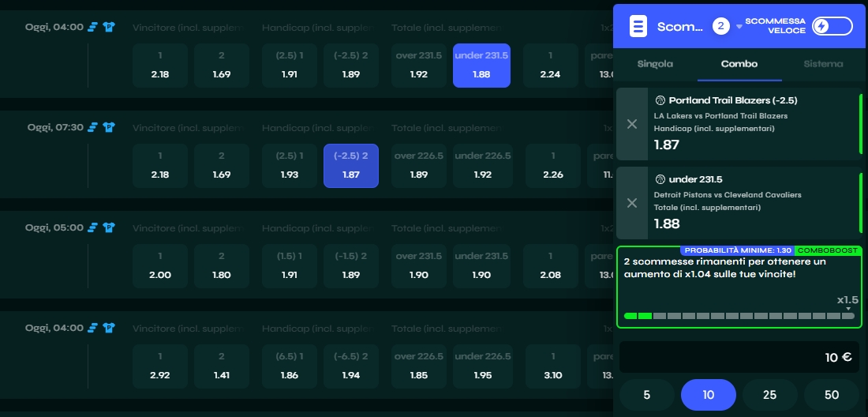868x417 pixels.
Task: Pick (1.5) 1 handicap in 05:00 row
Action: click(x=290, y=266)
